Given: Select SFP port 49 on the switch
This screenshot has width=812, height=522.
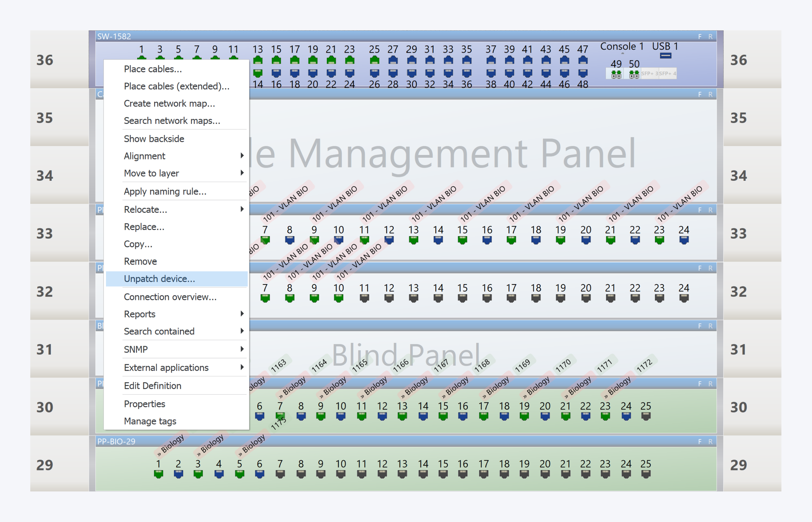Looking at the screenshot, I should (x=616, y=74).
